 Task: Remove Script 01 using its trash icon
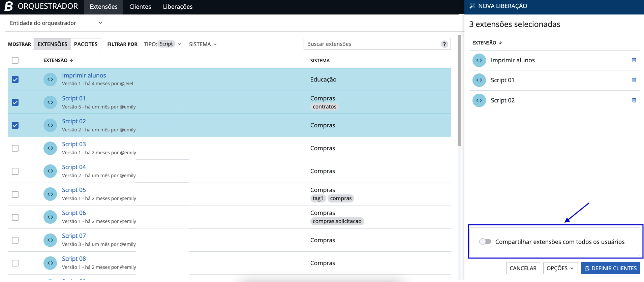pyautogui.click(x=634, y=80)
